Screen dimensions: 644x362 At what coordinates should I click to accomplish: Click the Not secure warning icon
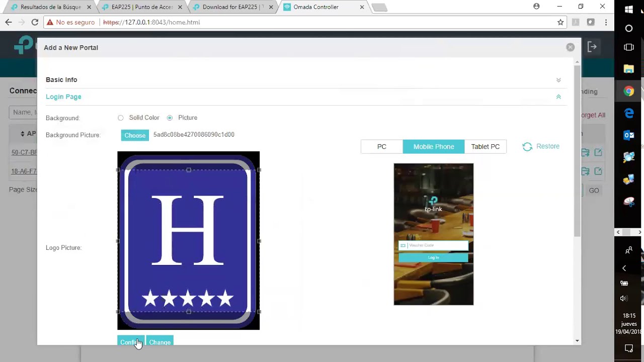click(49, 22)
